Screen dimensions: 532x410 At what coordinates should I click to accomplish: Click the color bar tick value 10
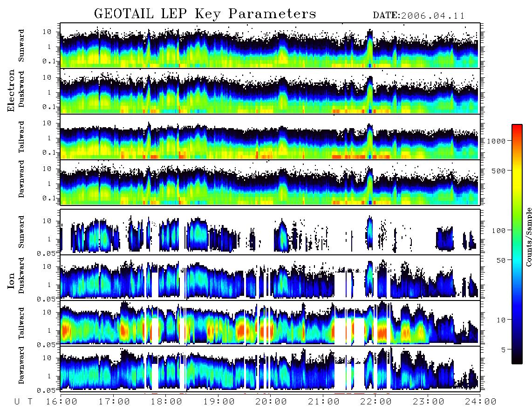tap(501, 320)
